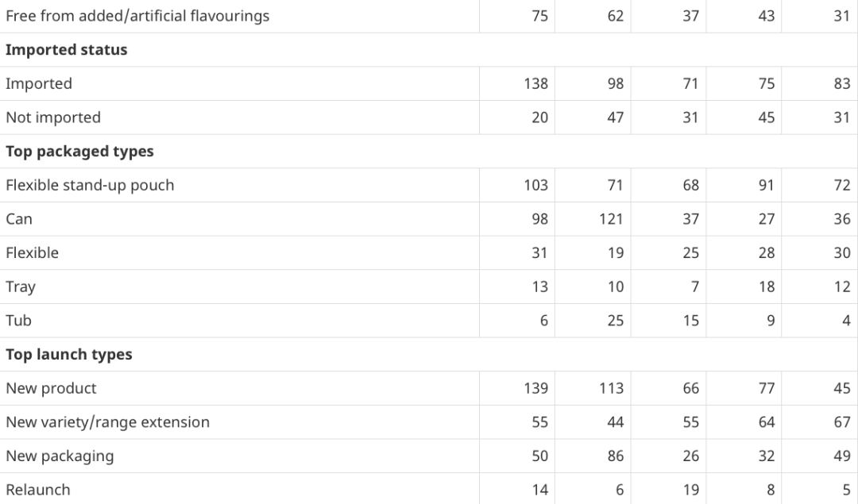This screenshot has height=504, width=858.
Task: Select the Tub row label
Action: 18,321
